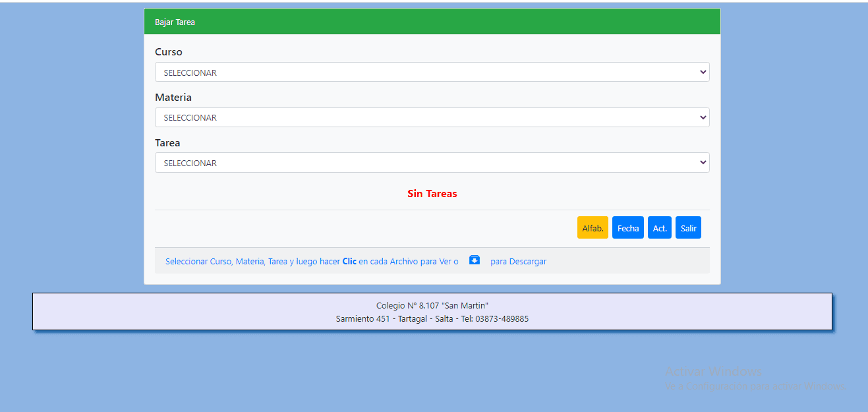868x412 pixels.
Task: Click the red Sin Tareas message
Action: pos(432,194)
